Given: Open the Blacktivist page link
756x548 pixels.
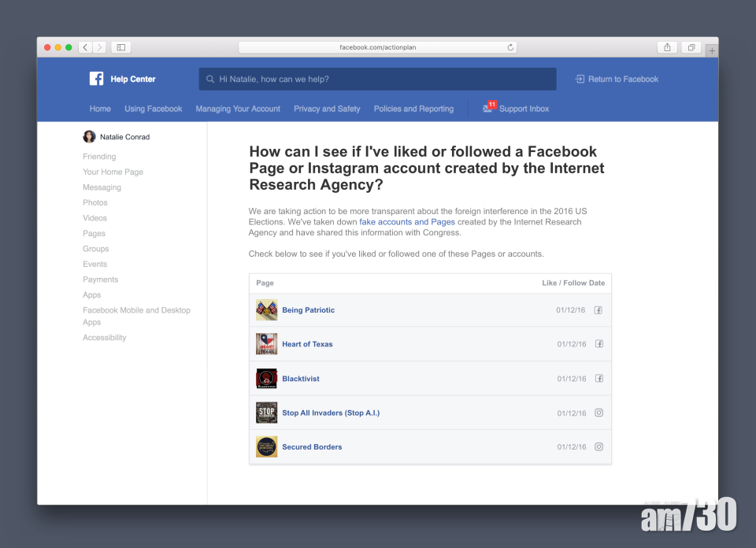Looking at the screenshot, I should [x=299, y=378].
